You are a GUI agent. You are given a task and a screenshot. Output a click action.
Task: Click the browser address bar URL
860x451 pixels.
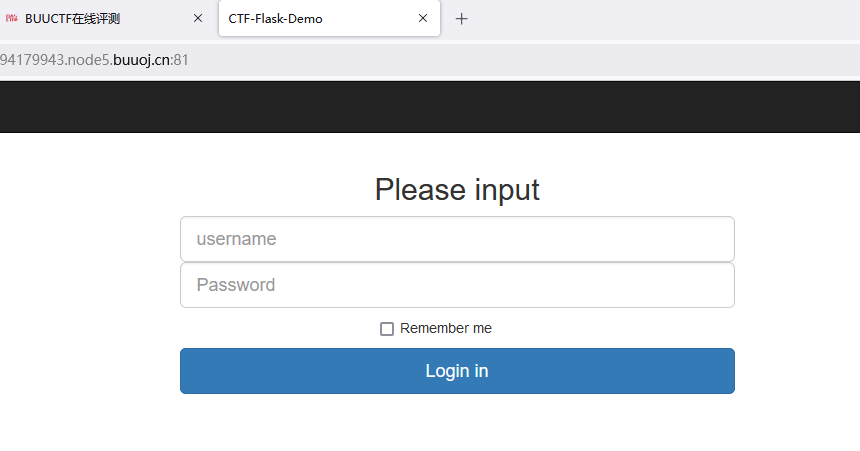[x=94, y=60]
